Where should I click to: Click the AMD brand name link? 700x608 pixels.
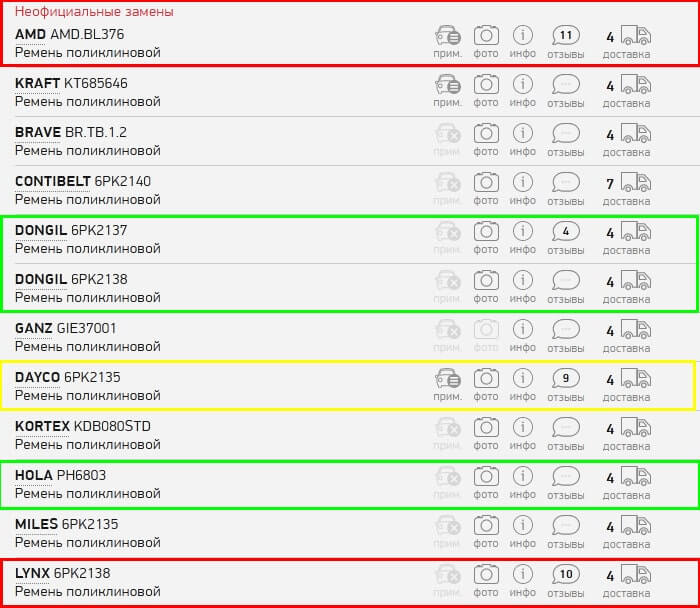point(30,35)
